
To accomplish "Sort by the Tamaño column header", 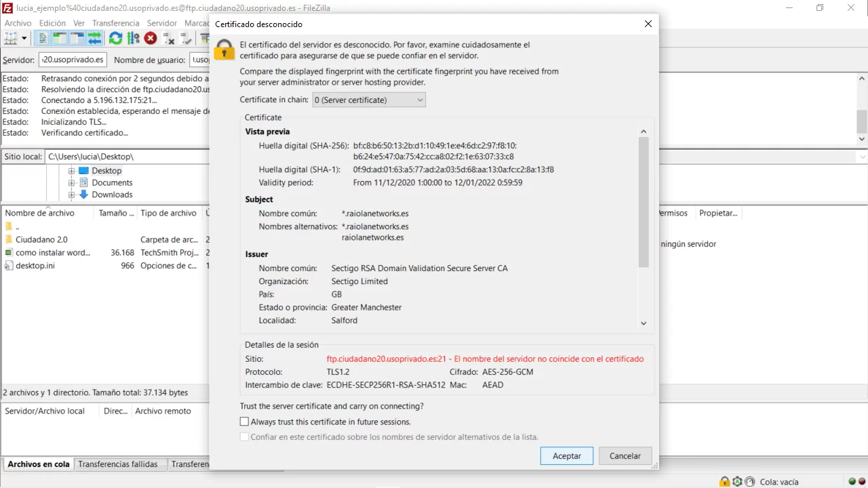I will click(x=116, y=213).
